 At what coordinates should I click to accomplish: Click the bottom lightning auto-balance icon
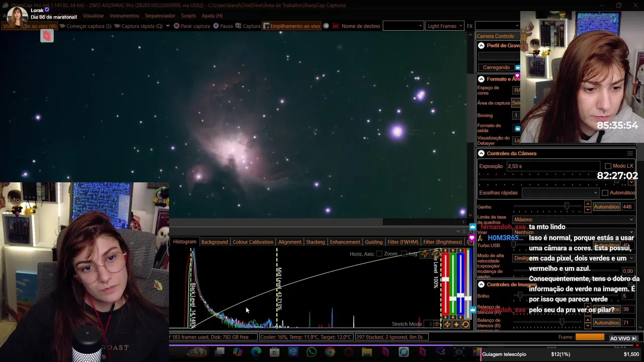(x=447, y=324)
